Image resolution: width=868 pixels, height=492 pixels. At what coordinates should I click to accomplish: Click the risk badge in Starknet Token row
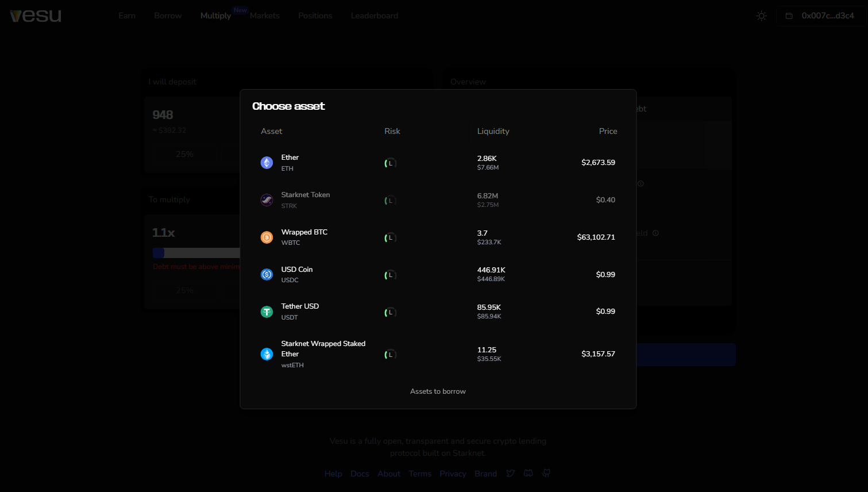pyautogui.click(x=391, y=201)
